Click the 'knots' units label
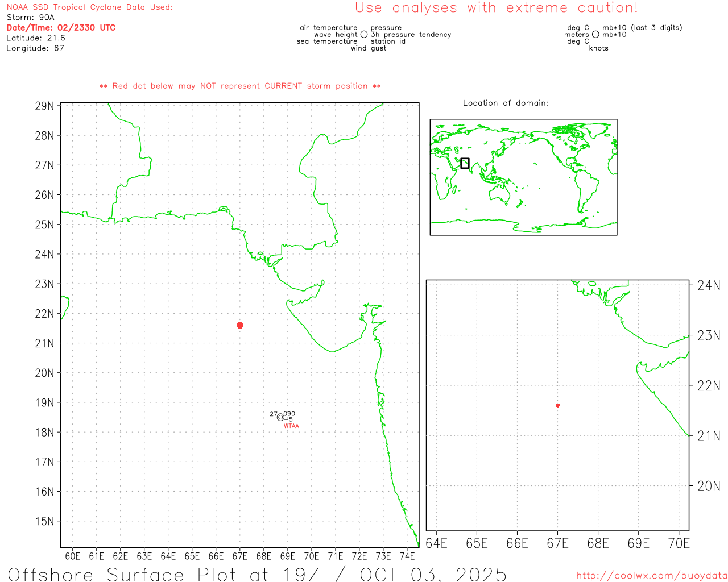The height and width of the screenshot is (582, 728). (x=599, y=48)
